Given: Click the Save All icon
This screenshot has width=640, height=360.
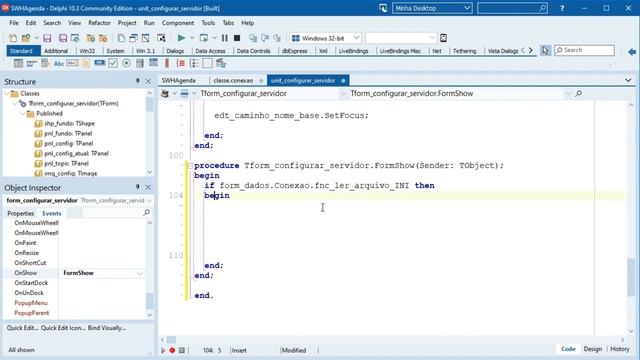Looking at the screenshot, I should (x=63, y=38).
